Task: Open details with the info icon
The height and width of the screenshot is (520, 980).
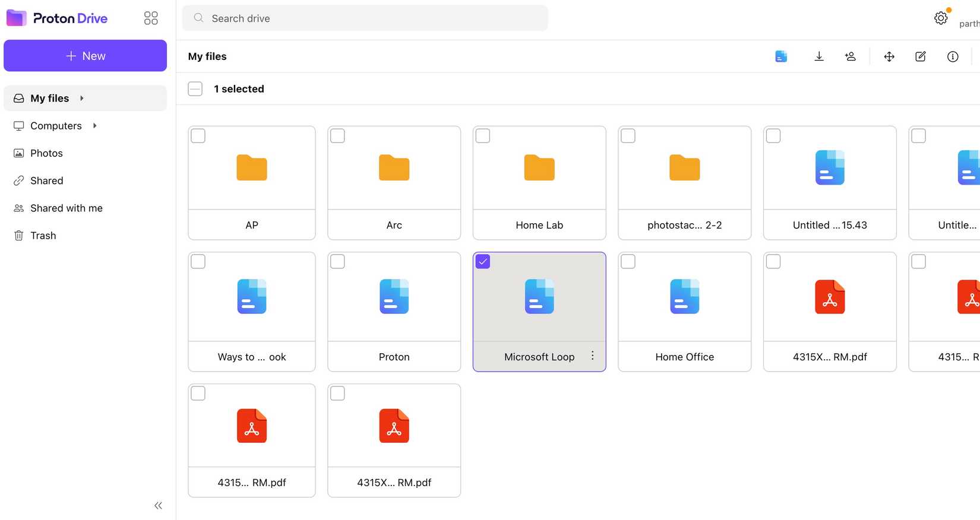Action: [x=953, y=56]
